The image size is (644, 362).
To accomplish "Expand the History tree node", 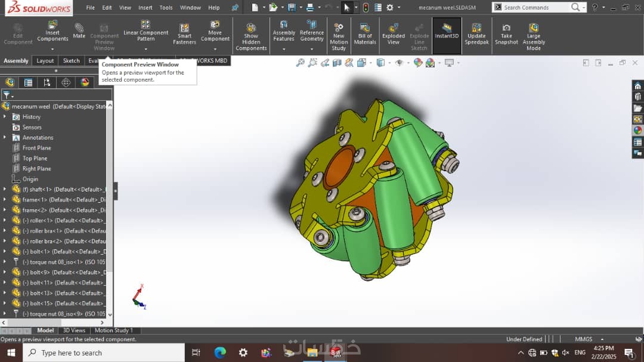I will (x=5, y=117).
